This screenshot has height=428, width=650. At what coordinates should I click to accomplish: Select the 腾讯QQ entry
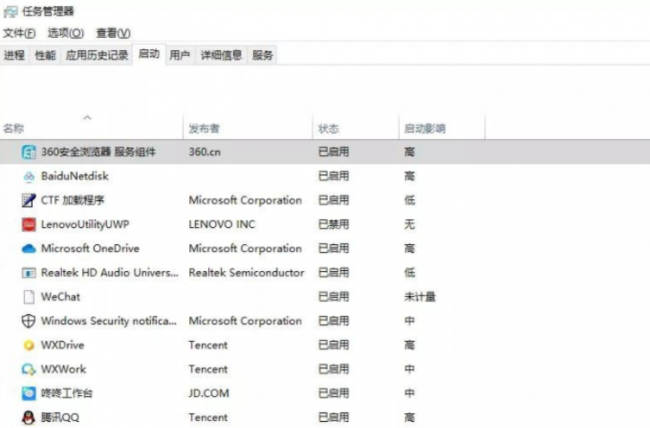coord(60,417)
